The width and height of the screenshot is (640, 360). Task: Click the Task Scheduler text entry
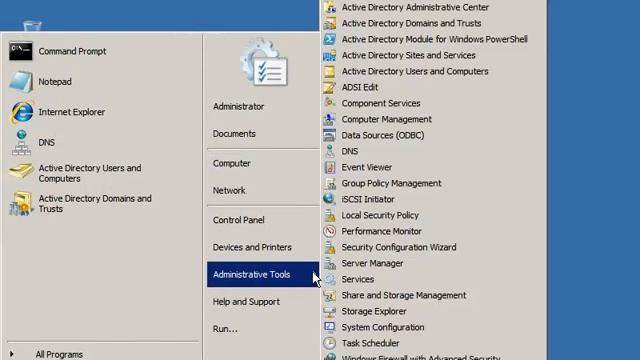pos(370,343)
